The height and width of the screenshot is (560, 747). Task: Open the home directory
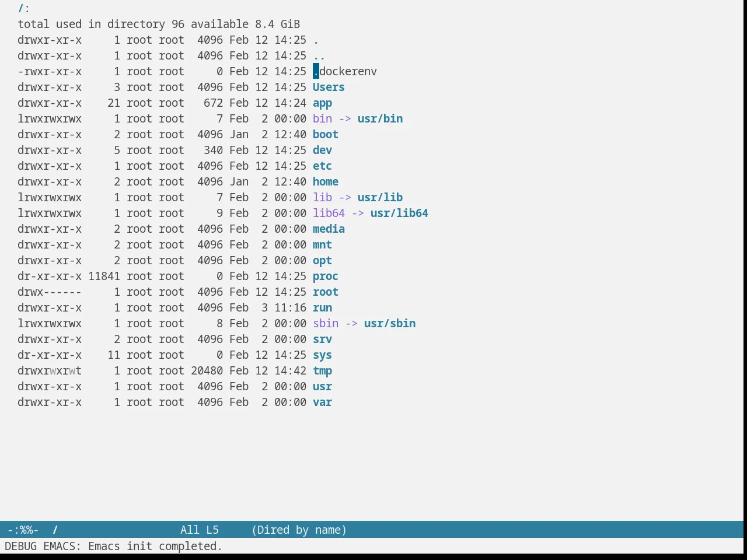pyautogui.click(x=326, y=181)
